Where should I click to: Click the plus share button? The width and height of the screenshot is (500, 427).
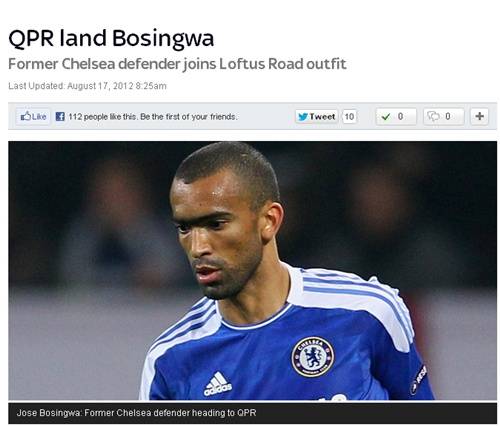479,116
